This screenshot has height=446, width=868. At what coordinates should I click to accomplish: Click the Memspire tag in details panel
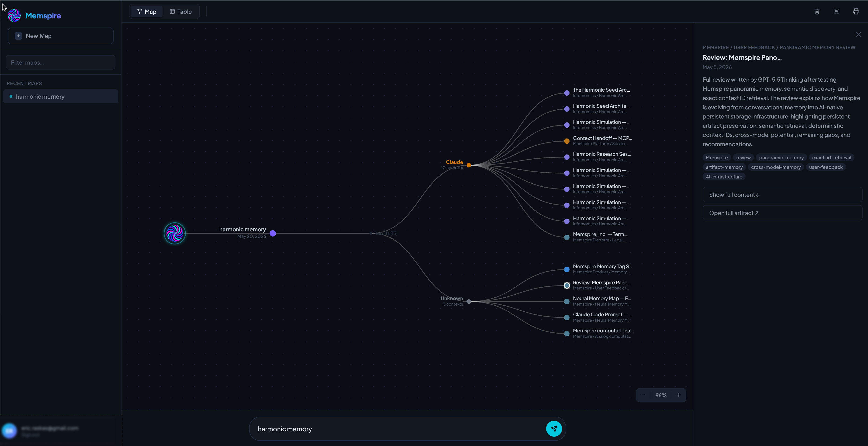click(x=716, y=157)
